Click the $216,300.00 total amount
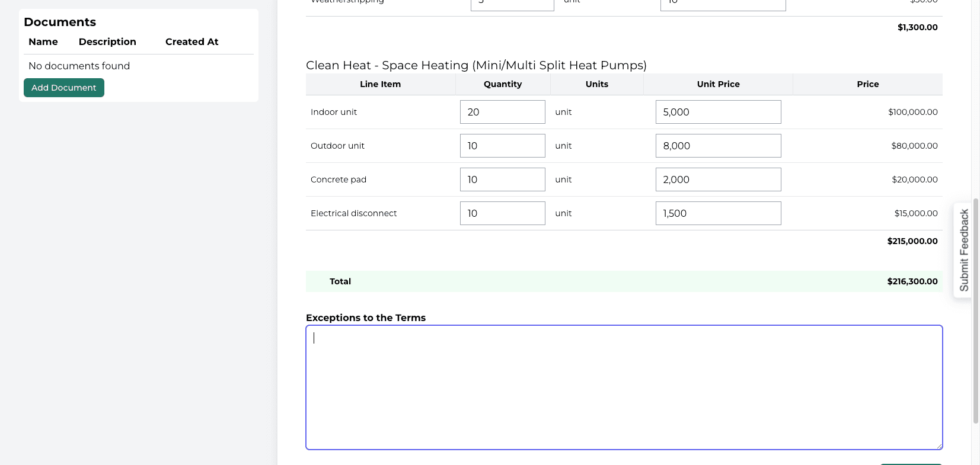 912,281
